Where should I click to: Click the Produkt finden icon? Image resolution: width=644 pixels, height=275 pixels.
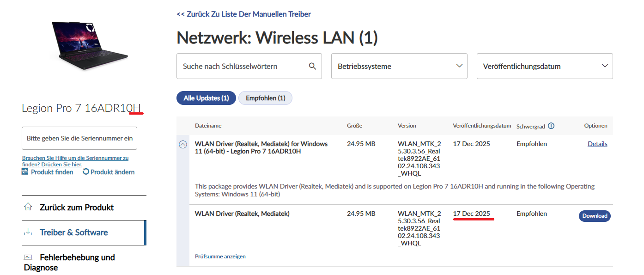25,172
